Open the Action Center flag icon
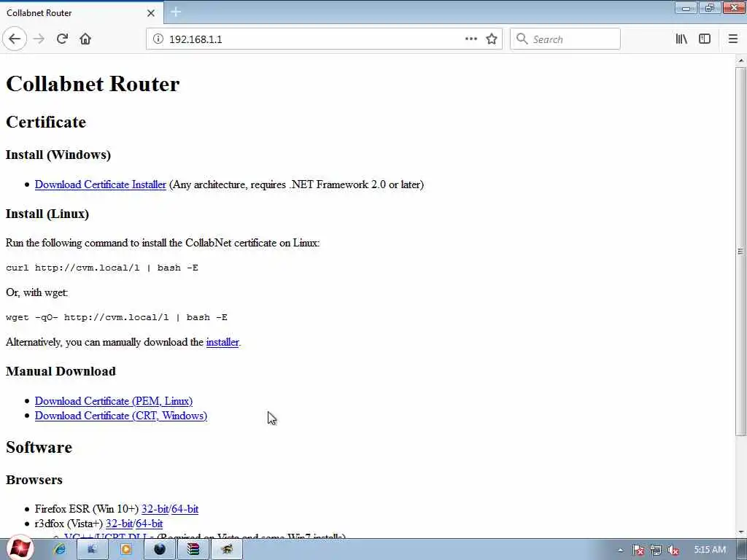Image resolution: width=747 pixels, height=560 pixels. (x=638, y=551)
